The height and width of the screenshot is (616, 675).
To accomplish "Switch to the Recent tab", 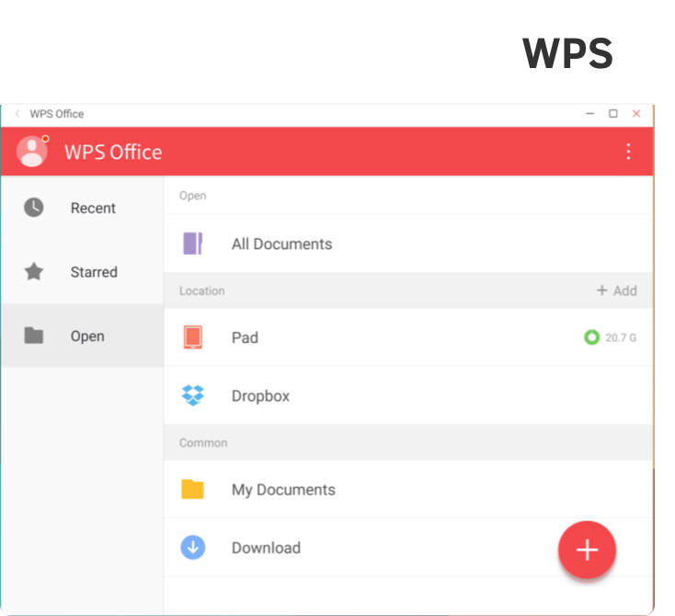I will 93,209.
